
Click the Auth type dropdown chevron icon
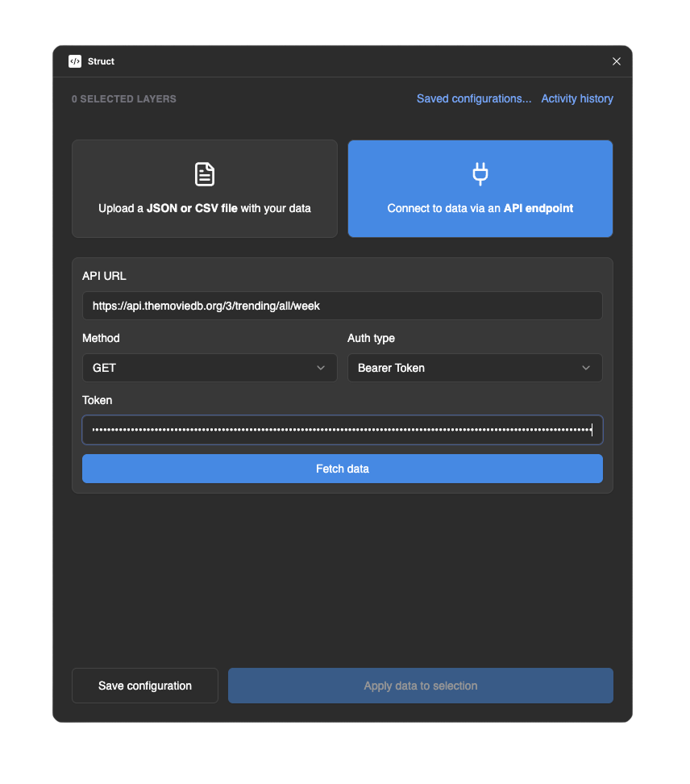(586, 368)
